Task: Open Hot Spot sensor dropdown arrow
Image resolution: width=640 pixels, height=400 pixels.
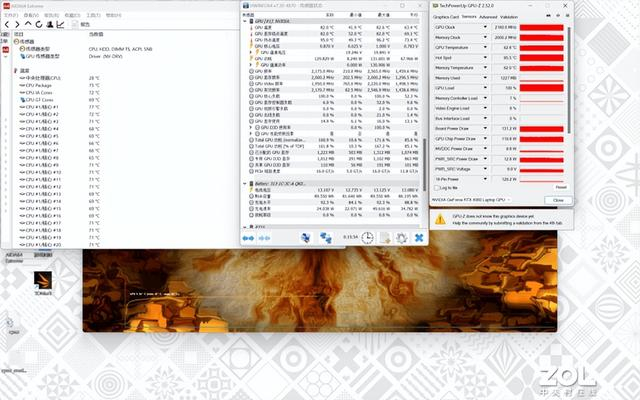Action: 485,58
